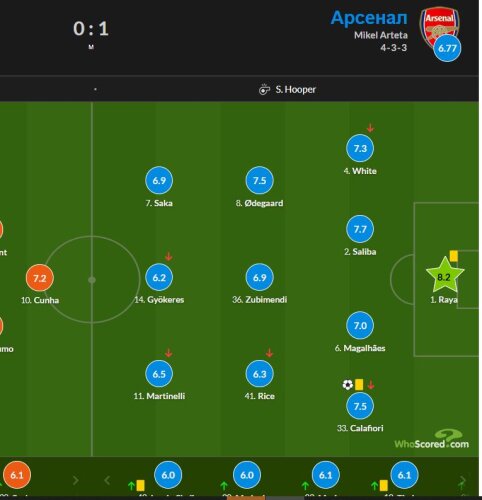Viewport: 482px width, 500px height.
Task: Click the Arsenal club crest
Action: 439,28
